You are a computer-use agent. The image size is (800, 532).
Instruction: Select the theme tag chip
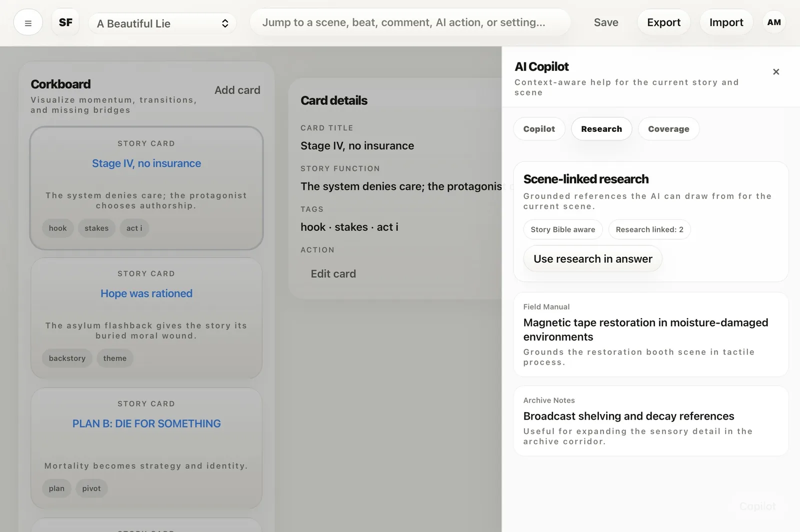(x=115, y=358)
